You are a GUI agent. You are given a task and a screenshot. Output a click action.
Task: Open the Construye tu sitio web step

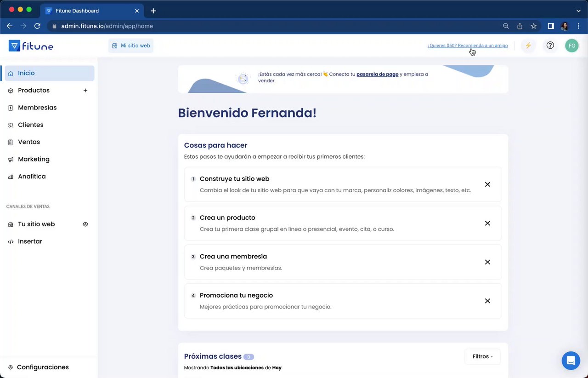click(343, 184)
